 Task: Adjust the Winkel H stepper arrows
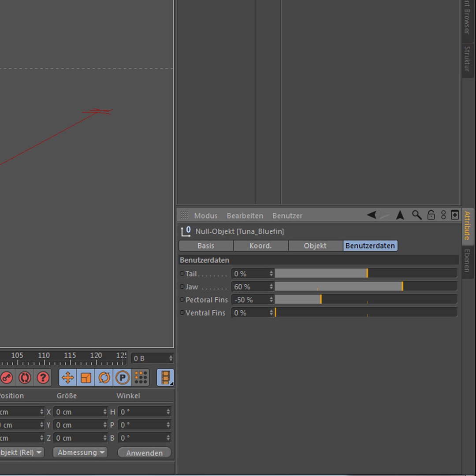tap(168, 412)
